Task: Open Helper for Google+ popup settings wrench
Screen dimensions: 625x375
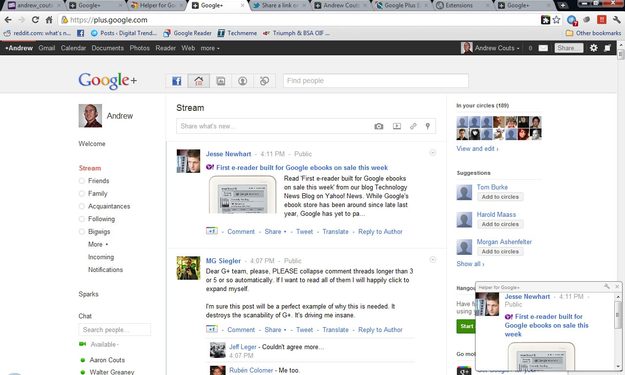Action: pyautogui.click(x=606, y=287)
